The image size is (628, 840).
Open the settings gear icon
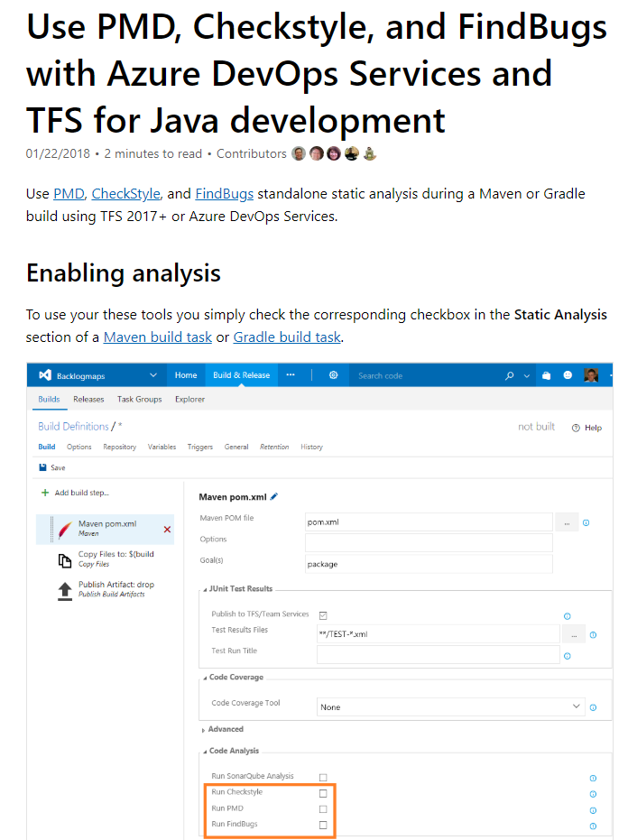333,375
